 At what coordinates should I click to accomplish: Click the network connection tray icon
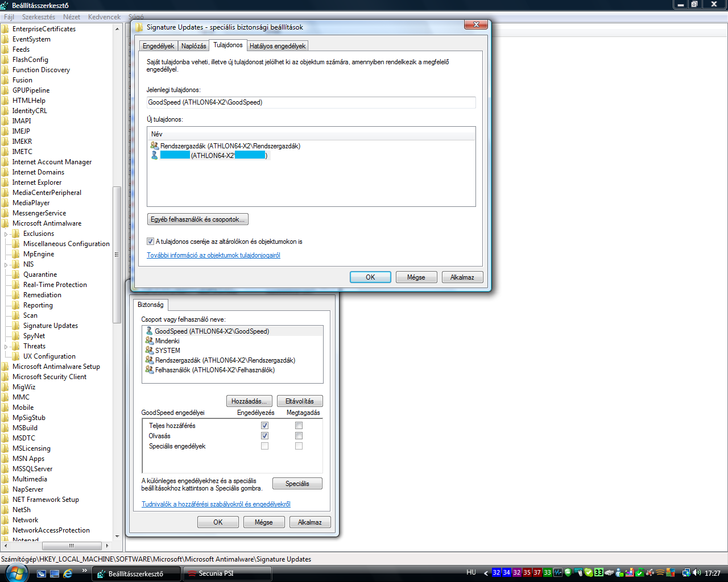pos(686,573)
